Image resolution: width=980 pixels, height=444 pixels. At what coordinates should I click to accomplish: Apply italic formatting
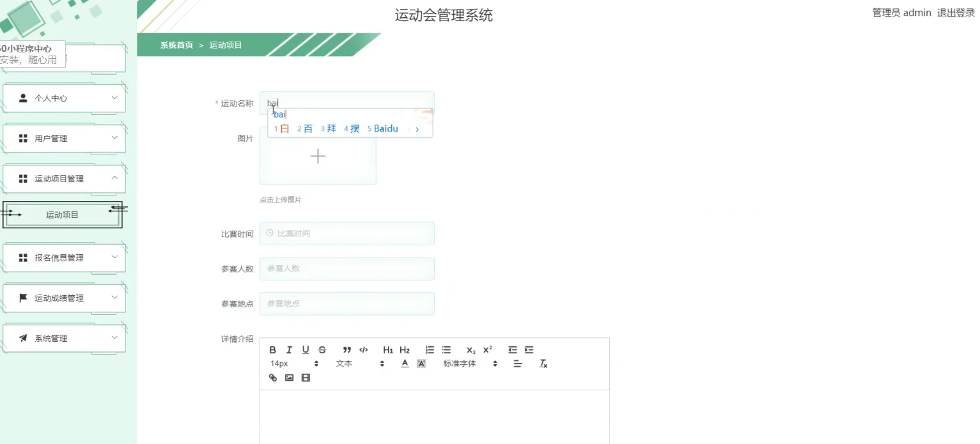(x=289, y=349)
